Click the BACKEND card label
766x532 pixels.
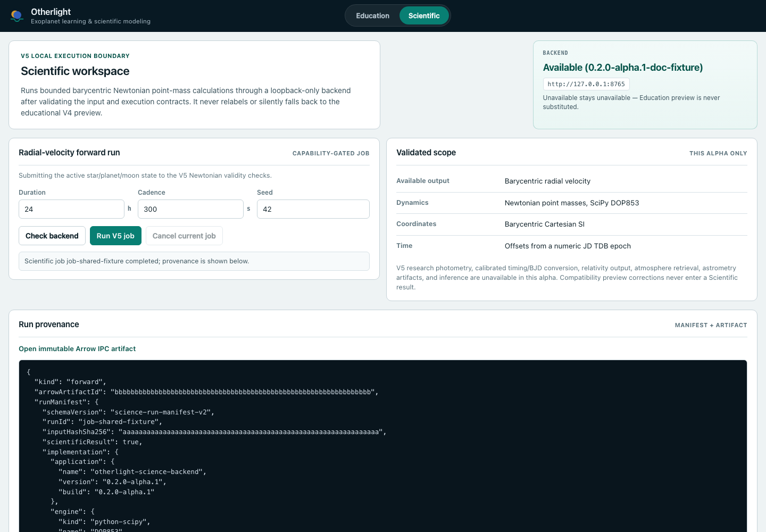555,53
